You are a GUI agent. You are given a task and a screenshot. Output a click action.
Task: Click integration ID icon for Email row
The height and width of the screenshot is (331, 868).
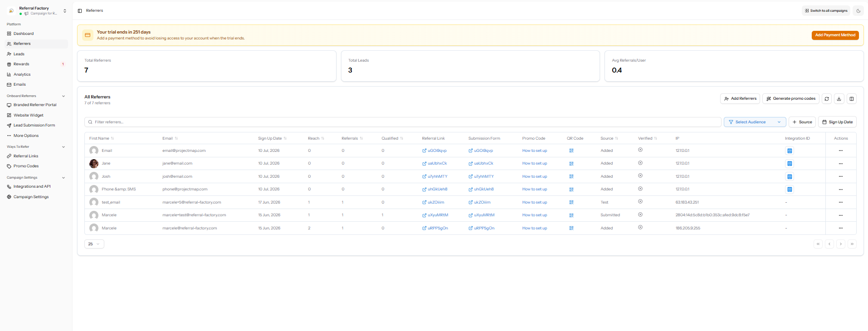point(790,151)
